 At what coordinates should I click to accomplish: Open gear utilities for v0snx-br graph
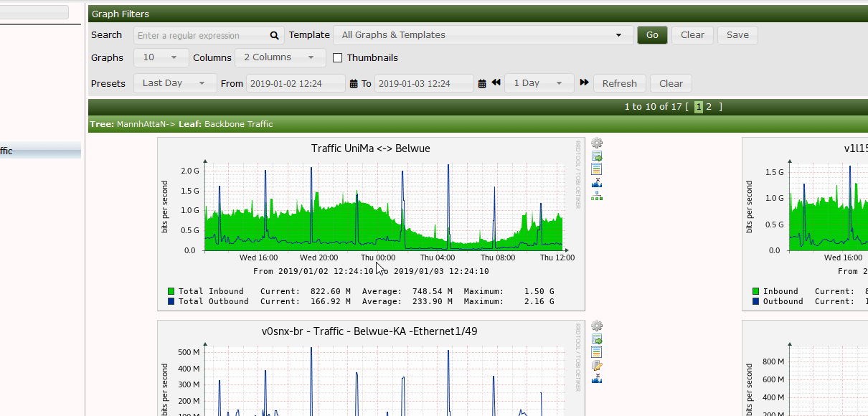(597, 326)
